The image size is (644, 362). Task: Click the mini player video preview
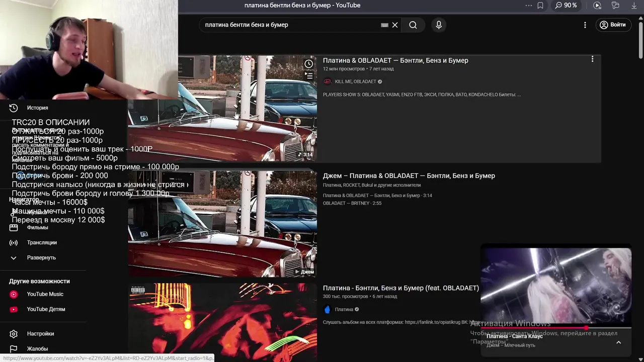pos(556,286)
